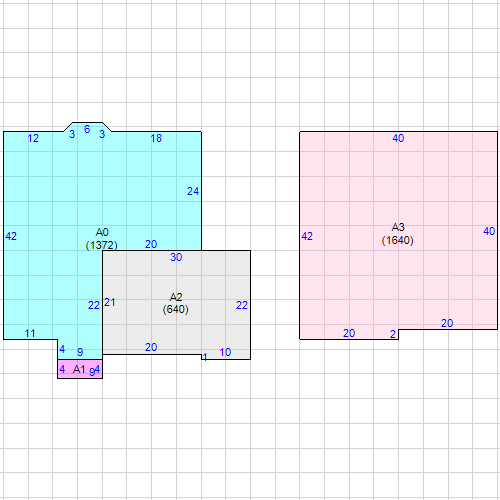Click the 4 dimension in A0 beside the 9

tap(62, 349)
